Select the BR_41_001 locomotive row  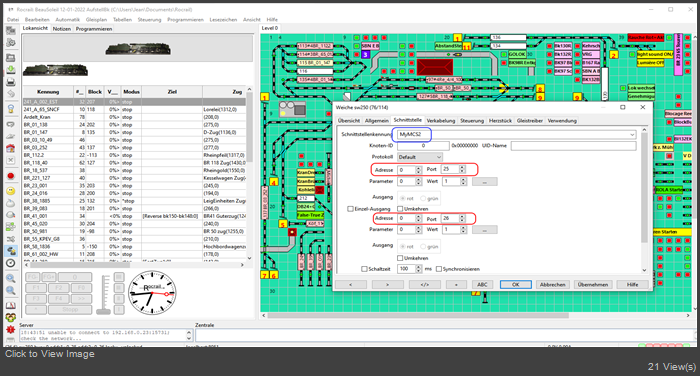[134, 216]
